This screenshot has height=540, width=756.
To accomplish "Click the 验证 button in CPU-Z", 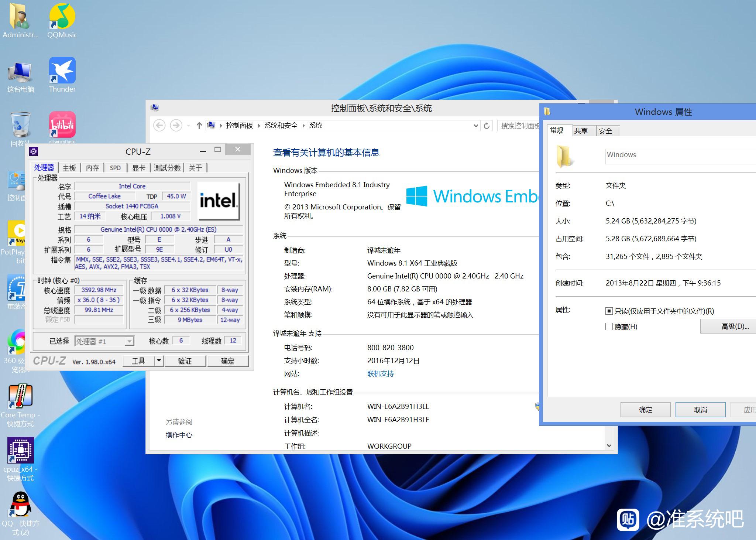I will pyautogui.click(x=185, y=361).
